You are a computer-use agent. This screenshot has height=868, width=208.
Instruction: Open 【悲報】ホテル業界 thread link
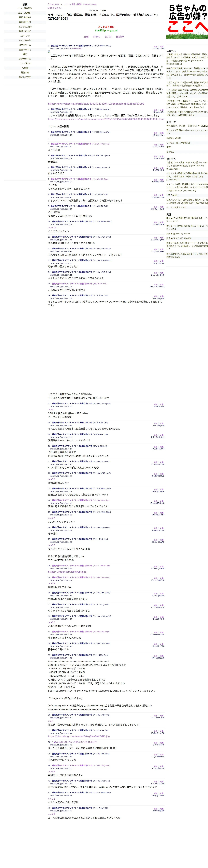(x=187, y=166)
